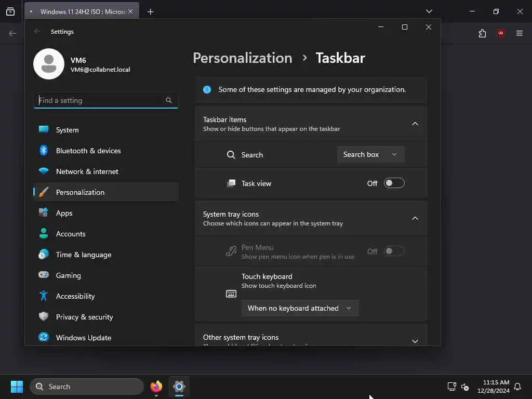Click the Apps icon in sidebar

pos(44,212)
